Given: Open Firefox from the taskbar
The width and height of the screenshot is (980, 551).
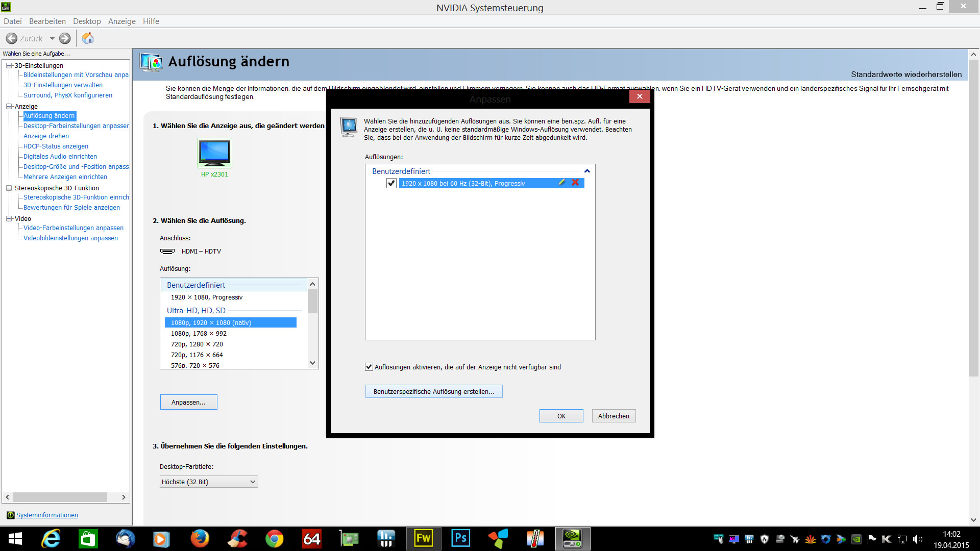Looking at the screenshot, I should 200,538.
